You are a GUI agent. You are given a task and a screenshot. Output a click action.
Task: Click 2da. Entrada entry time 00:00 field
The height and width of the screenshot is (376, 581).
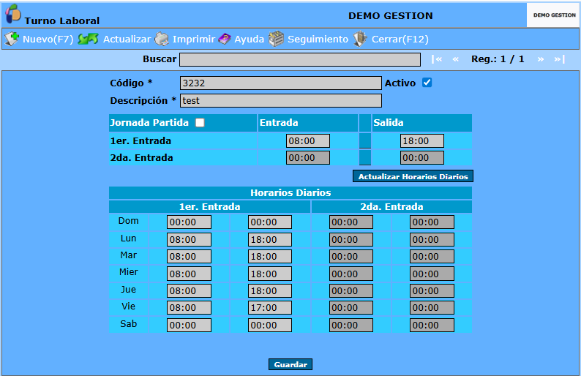pos(308,158)
